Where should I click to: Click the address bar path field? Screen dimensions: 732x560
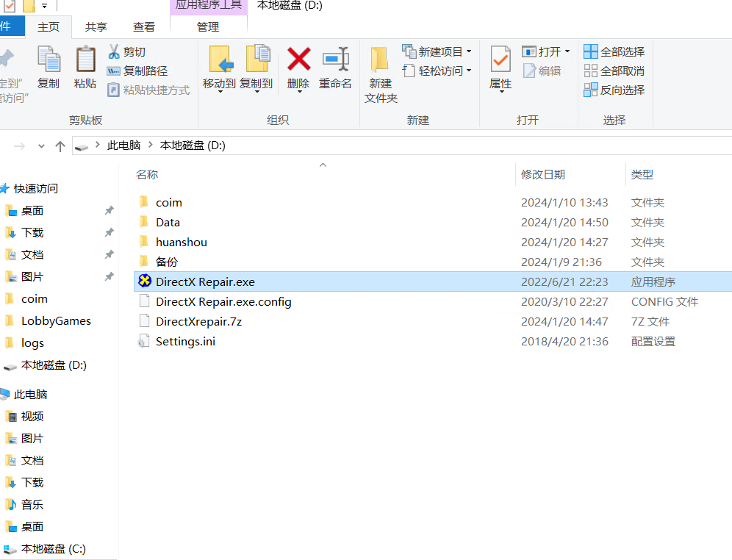click(403, 146)
